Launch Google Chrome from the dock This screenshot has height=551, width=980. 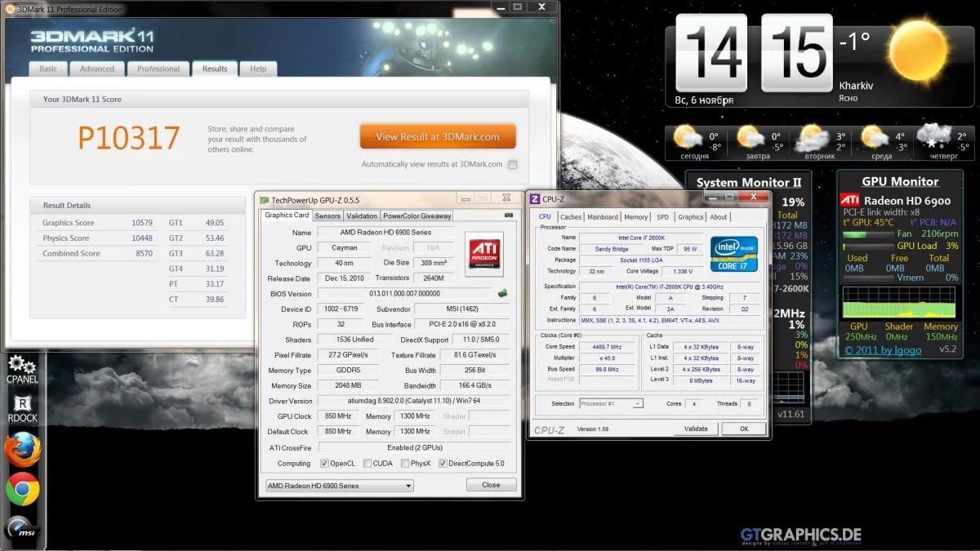pos(22,489)
